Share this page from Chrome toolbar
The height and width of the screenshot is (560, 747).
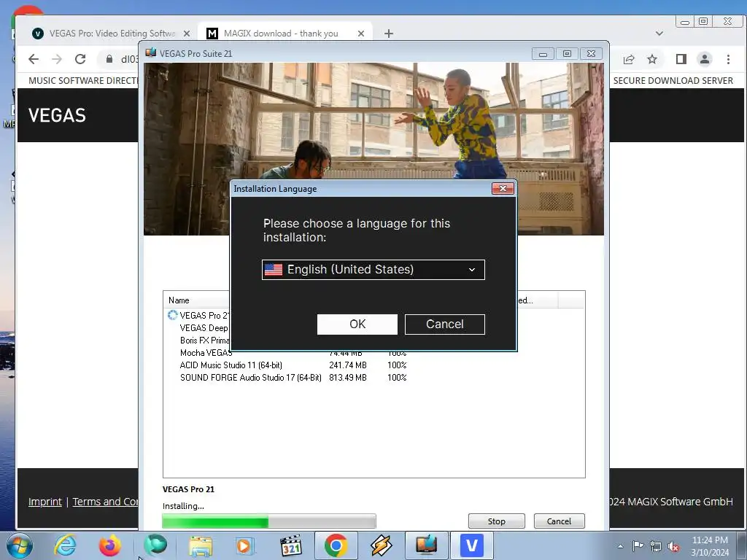click(x=629, y=59)
